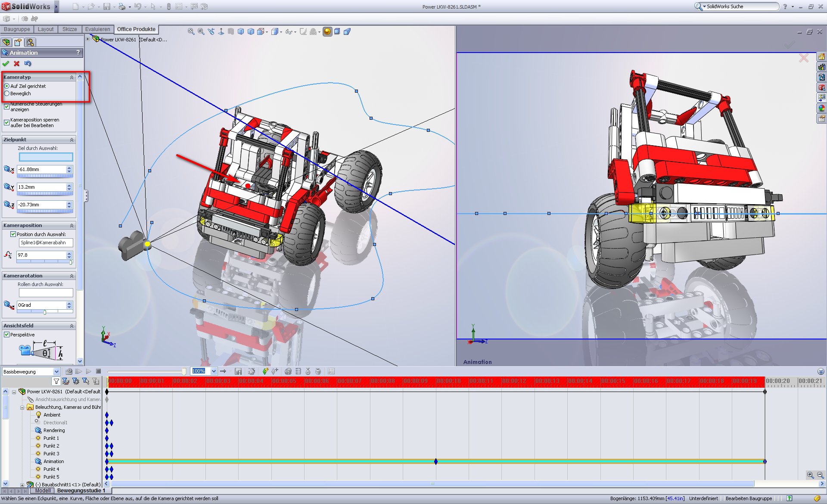827x504 pixels.
Task: Select the Bewegungsstudie 1 tab
Action: tap(81, 491)
